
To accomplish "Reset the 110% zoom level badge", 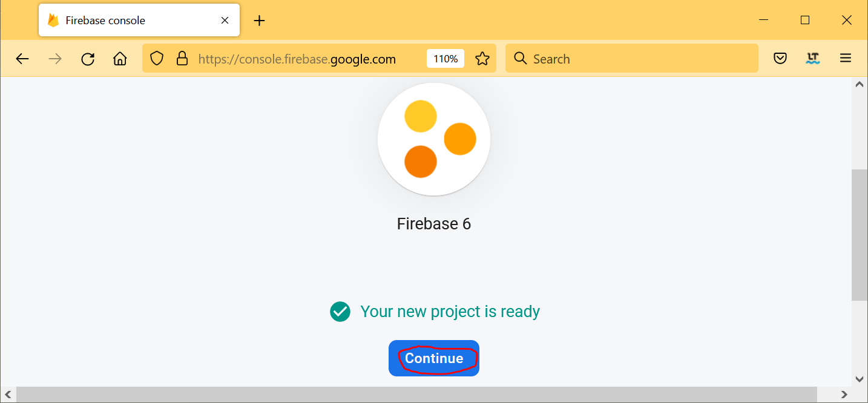I will click(446, 59).
